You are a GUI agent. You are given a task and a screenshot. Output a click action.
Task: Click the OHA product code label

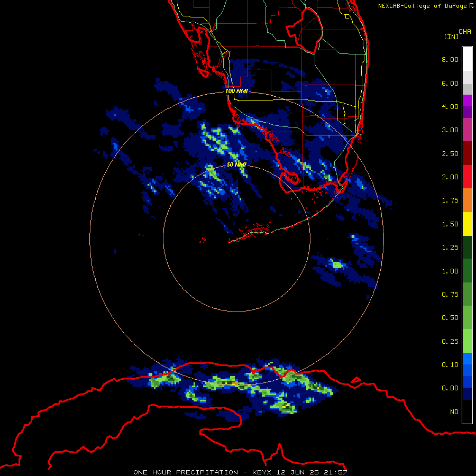click(x=465, y=32)
